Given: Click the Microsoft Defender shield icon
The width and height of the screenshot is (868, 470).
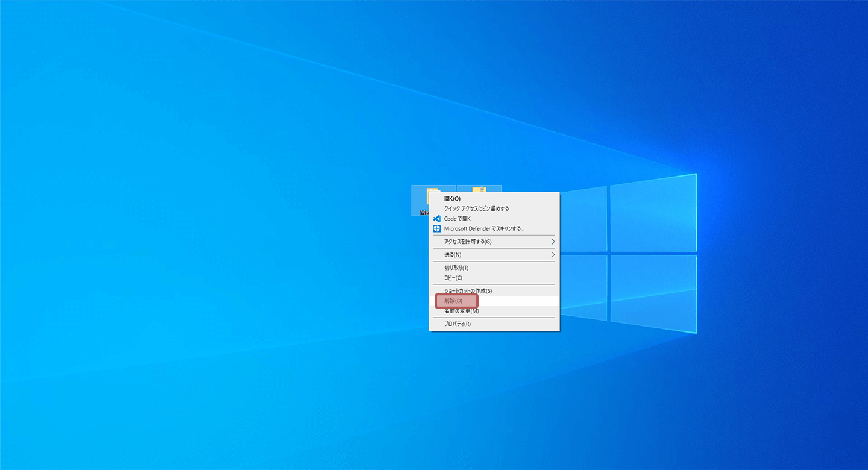Looking at the screenshot, I should coord(437,229).
